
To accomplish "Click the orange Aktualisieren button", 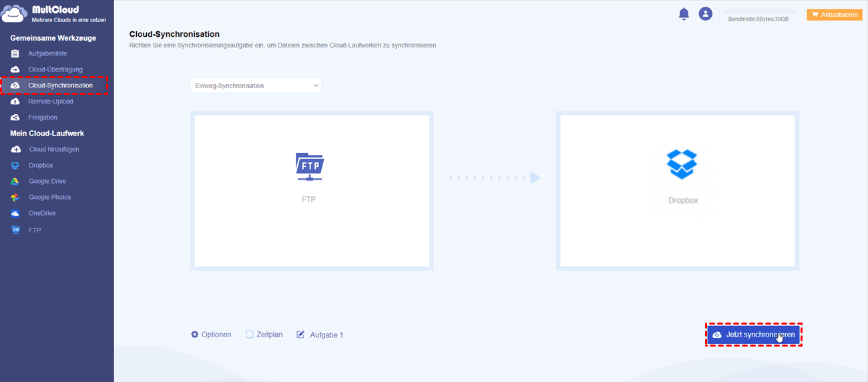I will point(835,15).
